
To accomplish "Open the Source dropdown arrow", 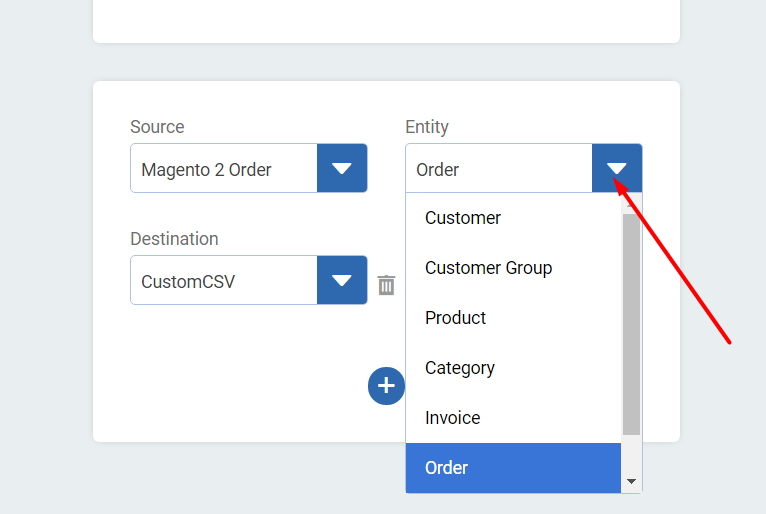I will pyautogui.click(x=342, y=168).
